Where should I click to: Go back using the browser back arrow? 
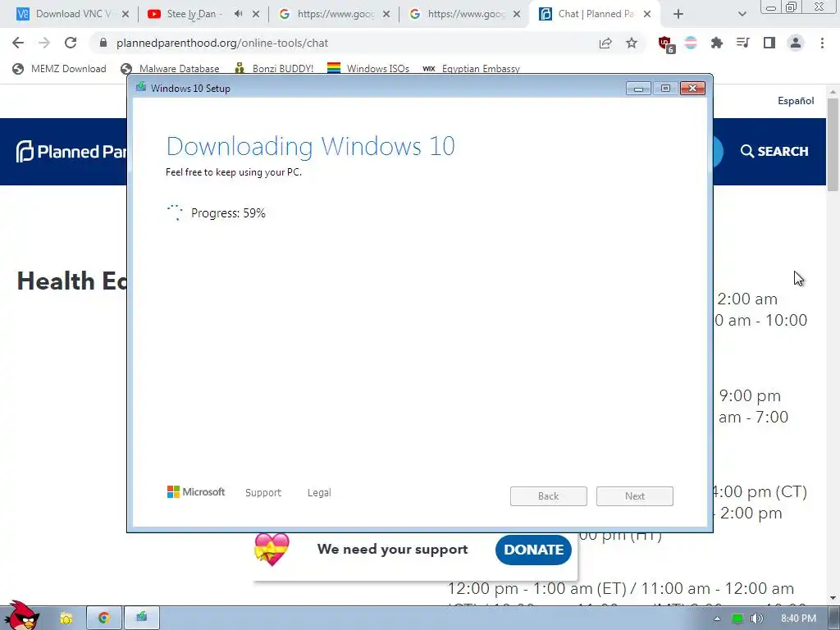(18, 43)
